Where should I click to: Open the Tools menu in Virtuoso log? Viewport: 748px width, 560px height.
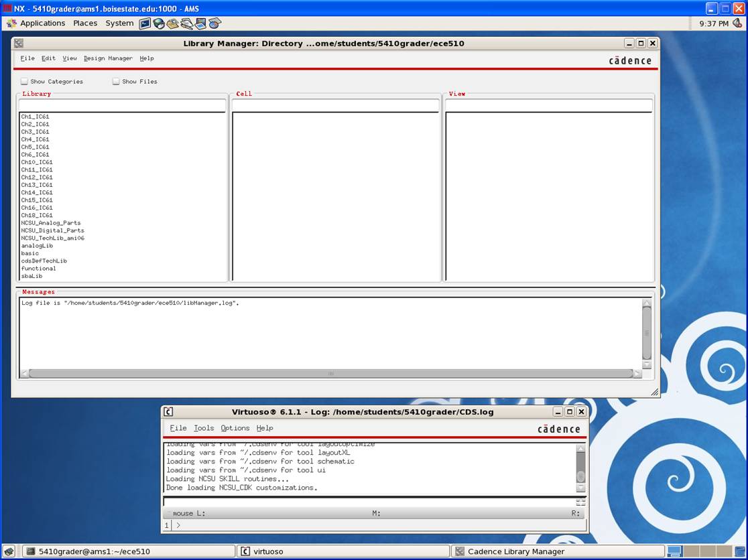tap(204, 428)
